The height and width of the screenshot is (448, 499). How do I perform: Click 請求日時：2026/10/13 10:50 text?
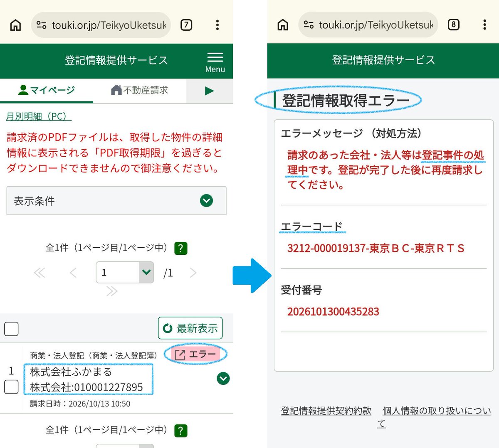80,404
